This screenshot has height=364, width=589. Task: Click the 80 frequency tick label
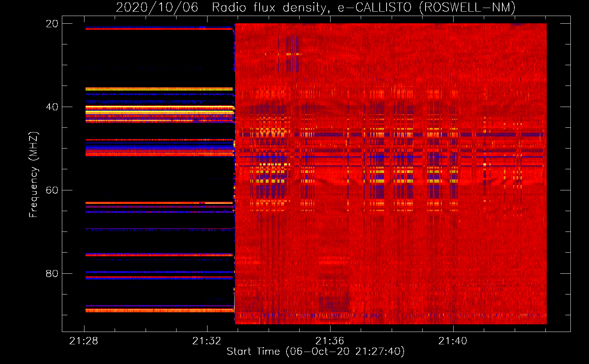[x=52, y=273]
